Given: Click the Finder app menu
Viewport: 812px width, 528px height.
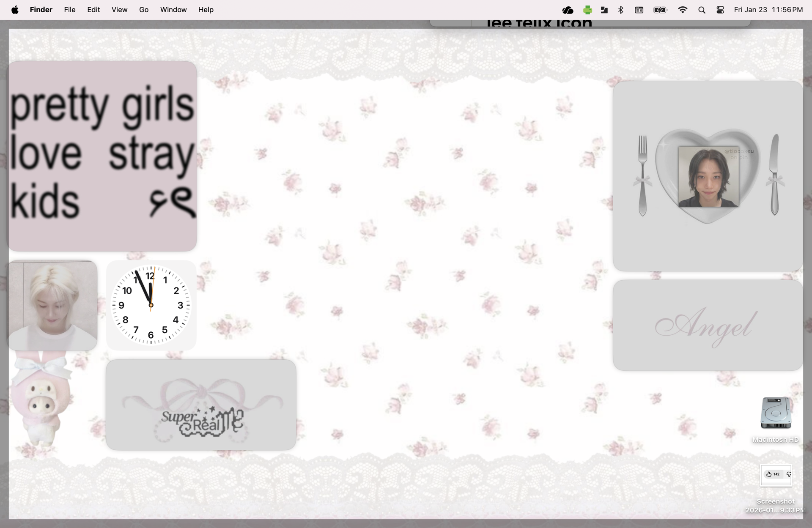Looking at the screenshot, I should click(x=41, y=10).
